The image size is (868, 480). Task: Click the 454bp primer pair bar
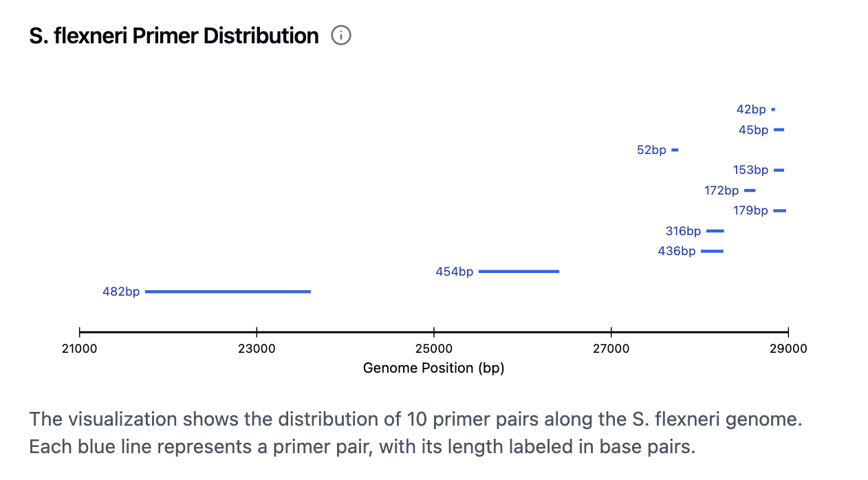519,272
